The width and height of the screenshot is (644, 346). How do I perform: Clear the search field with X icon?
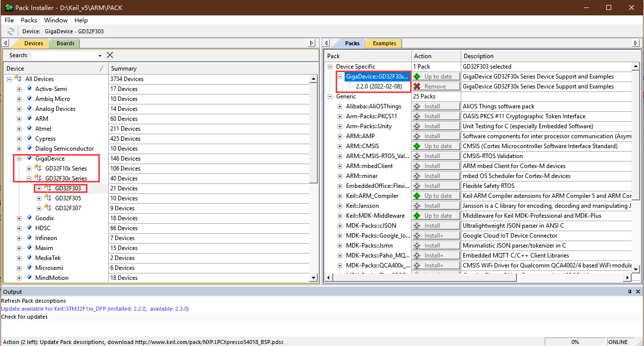coord(110,55)
